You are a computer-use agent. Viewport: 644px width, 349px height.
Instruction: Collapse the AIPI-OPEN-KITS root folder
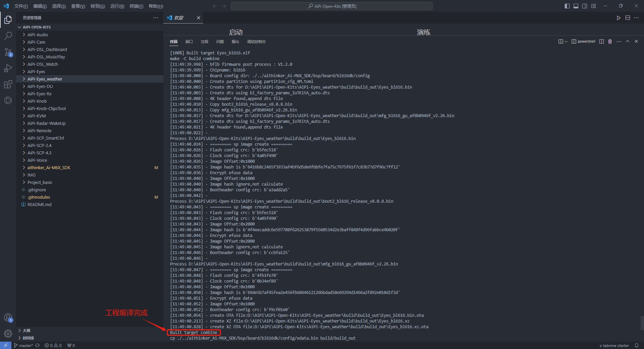90,27
